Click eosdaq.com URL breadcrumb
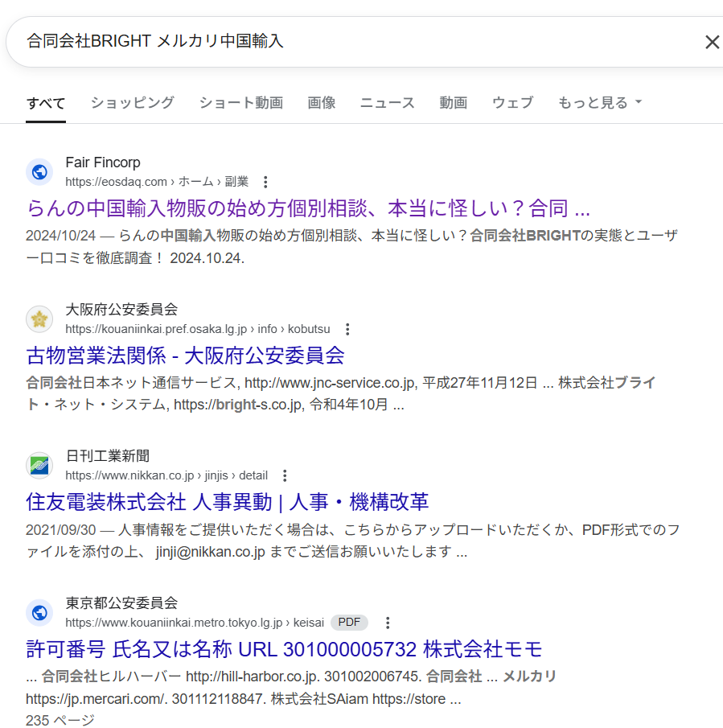The image size is (723, 728). point(156,182)
